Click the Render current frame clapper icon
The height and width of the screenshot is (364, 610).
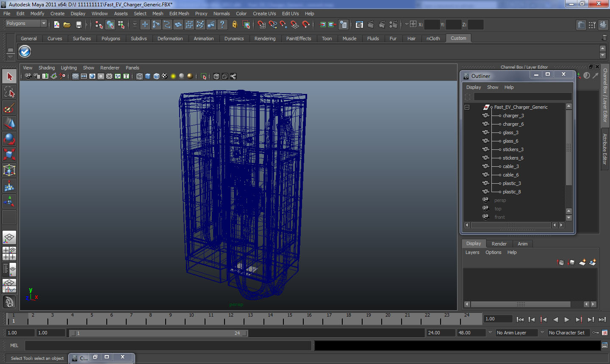point(371,25)
